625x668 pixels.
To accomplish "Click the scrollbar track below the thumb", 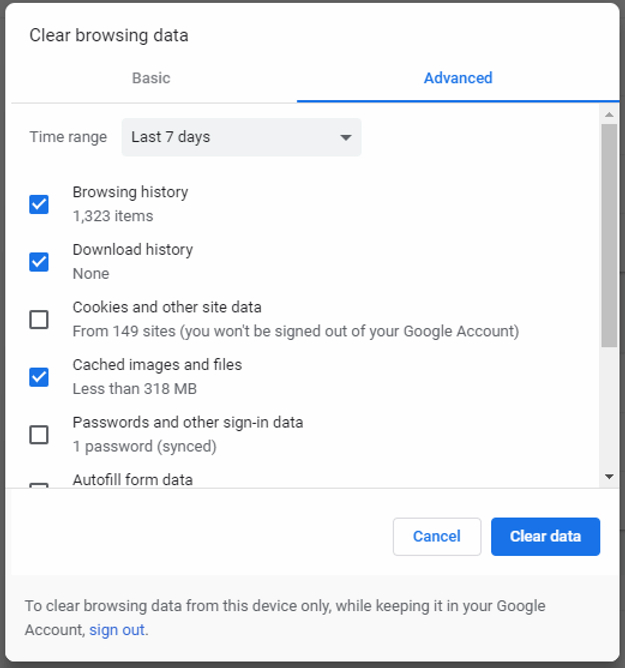I will (x=610, y=410).
